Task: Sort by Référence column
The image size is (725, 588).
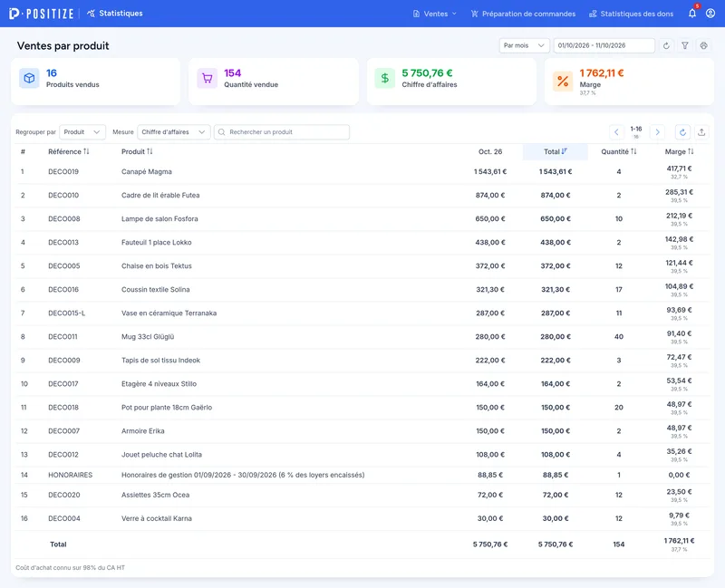Action: 69,151
